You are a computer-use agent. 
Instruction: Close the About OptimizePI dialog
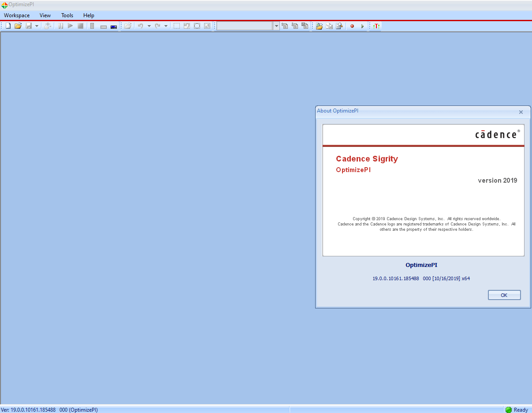click(521, 112)
